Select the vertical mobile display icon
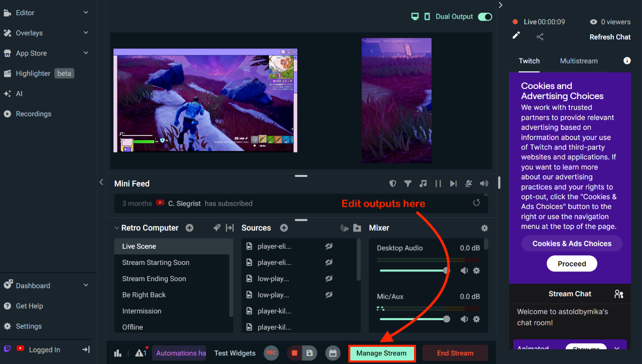The height and width of the screenshot is (364, 642). click(427, 17)
